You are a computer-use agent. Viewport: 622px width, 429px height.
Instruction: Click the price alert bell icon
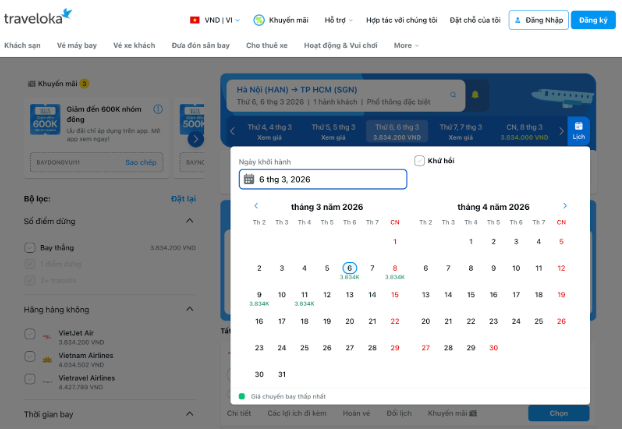pyautogui.click(x=476, y=96)
